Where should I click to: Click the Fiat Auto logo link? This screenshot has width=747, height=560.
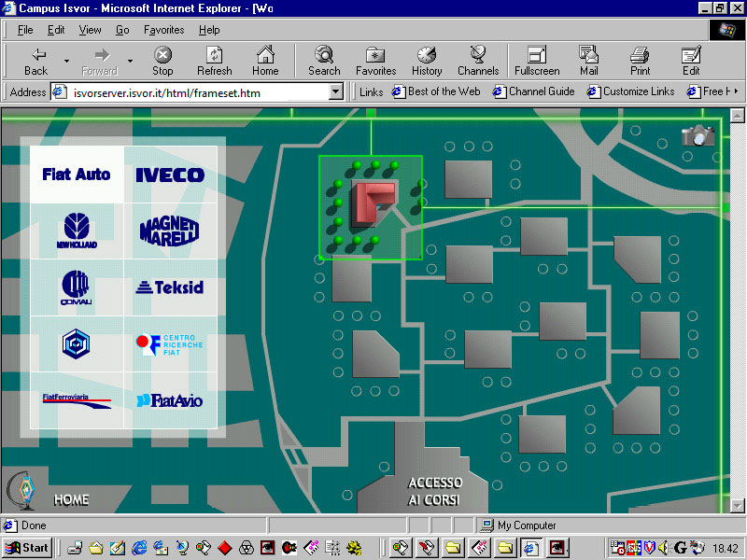click(x=77, y=175)
